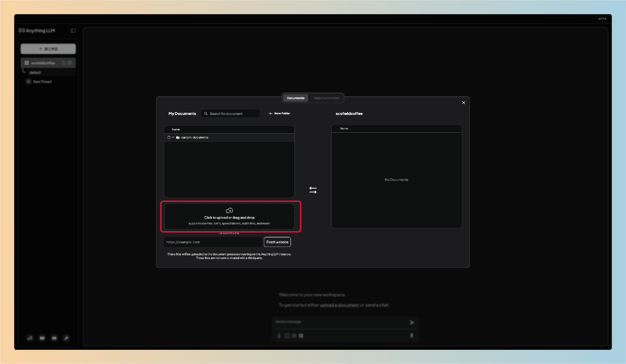Create a New Folder
Image resolution: width=626 pixels, height=364 pixels.
pyautogui.click(x=279, y=113)
